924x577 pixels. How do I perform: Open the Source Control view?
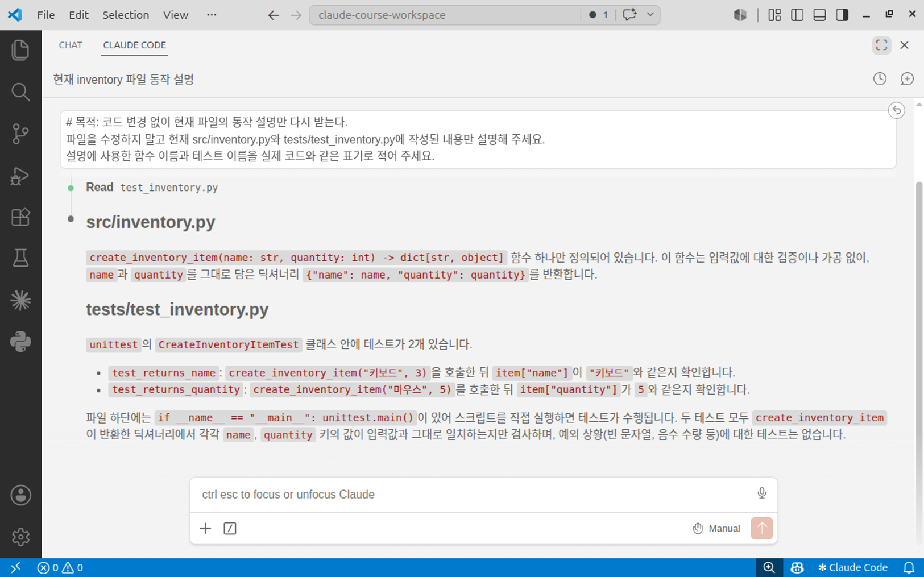20,134
